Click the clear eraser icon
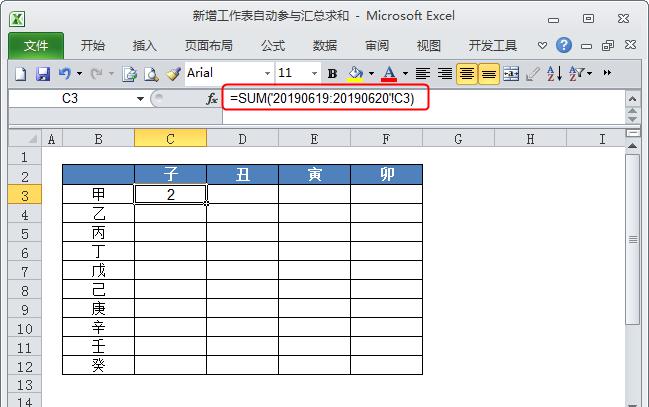The height and width of the screenshot is (407, 649). click(x=532, y=74)
